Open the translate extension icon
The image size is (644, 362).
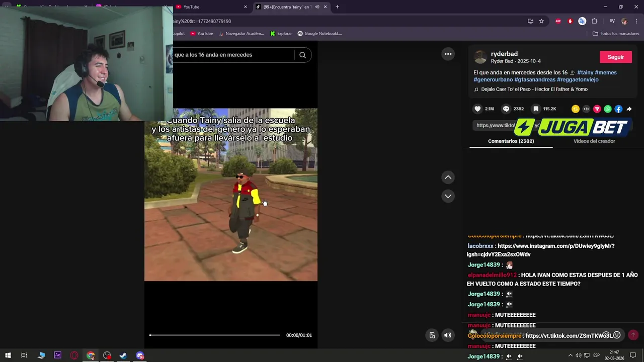[x=582, y=21]
